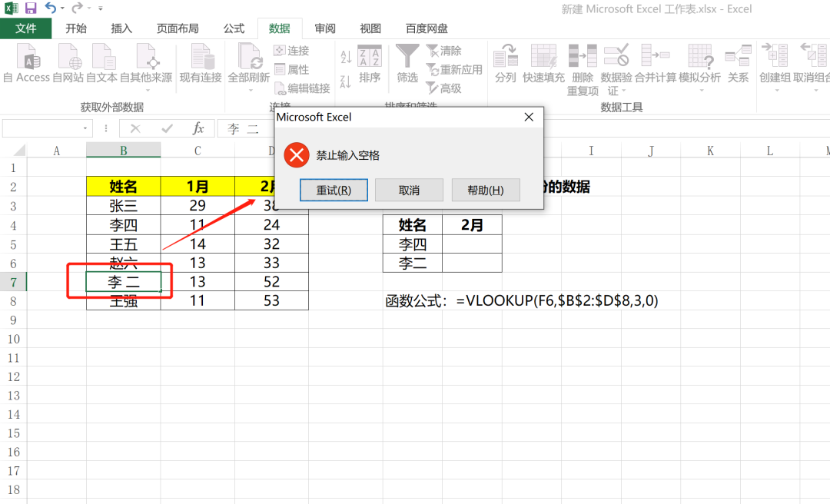
Task: Click the Undo arrow icon
Action: (x=50, y=8)
